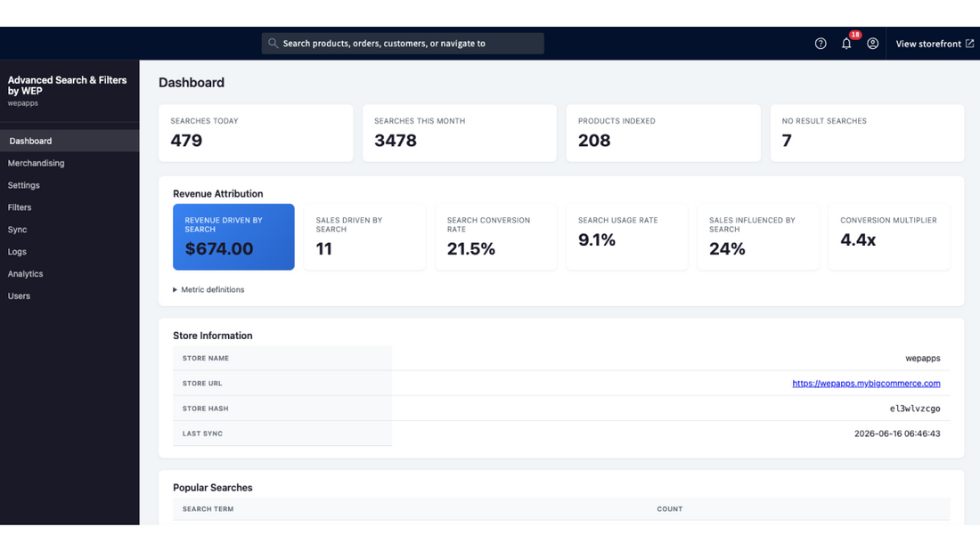Click the Revenue Driven by Search blue card

tap(233, 237)
